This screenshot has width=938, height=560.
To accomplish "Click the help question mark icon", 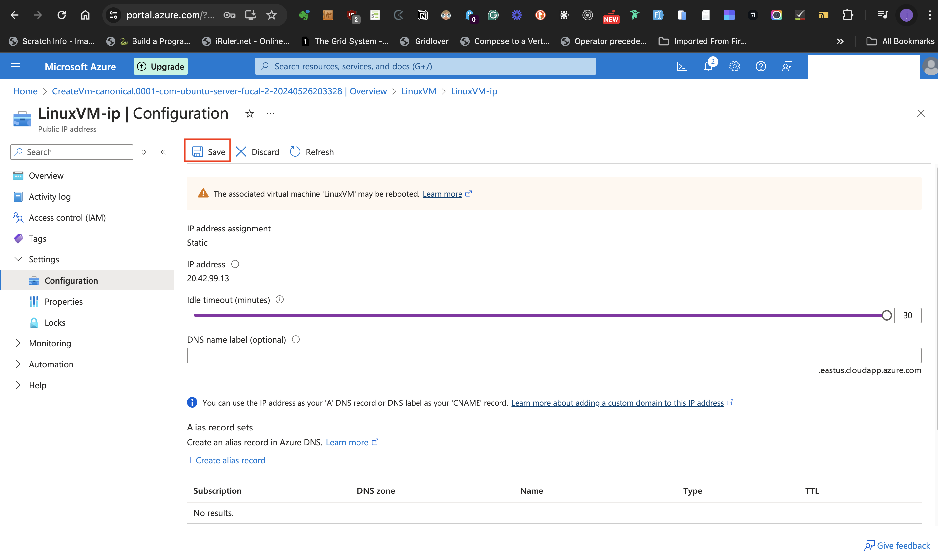I will 760,67.
